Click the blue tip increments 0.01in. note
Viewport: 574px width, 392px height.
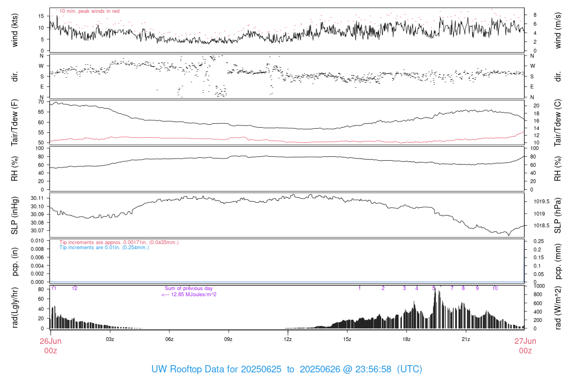[x=104, y=248]
